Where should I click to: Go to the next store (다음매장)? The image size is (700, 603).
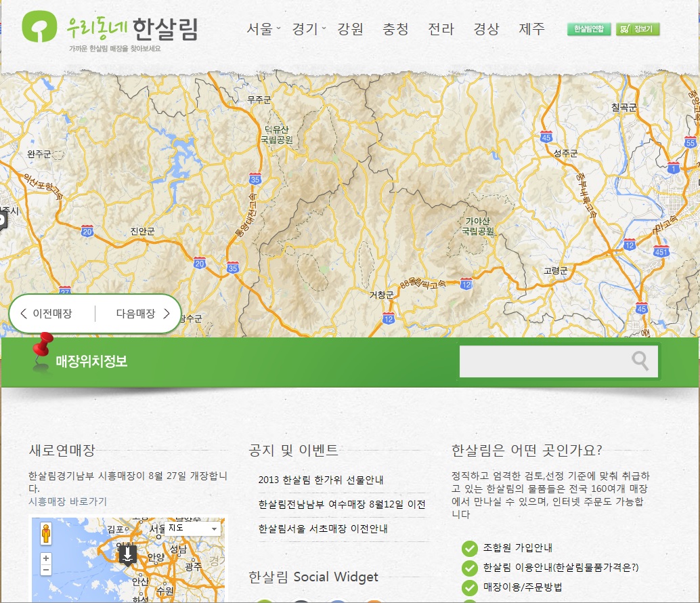[143, 314]
